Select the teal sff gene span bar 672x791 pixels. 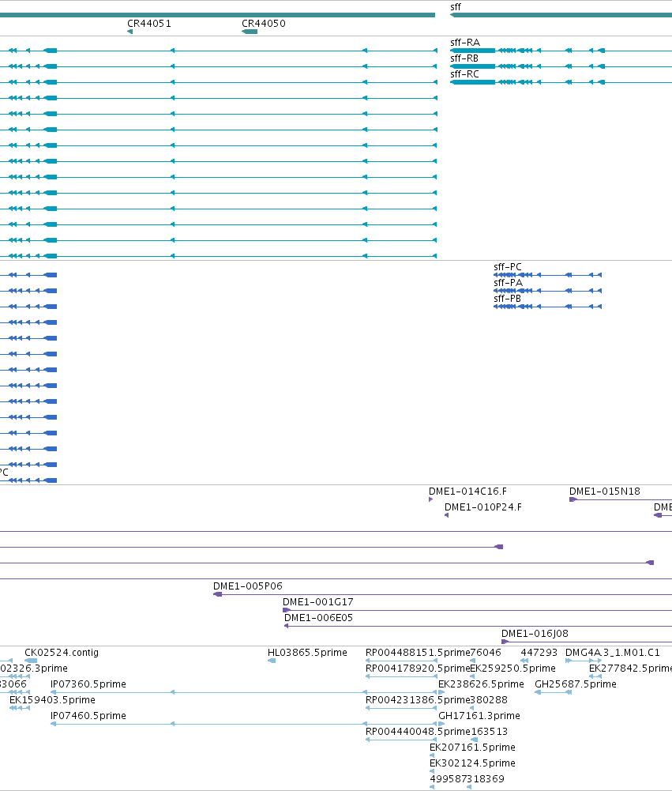click(x=561, y=15)
